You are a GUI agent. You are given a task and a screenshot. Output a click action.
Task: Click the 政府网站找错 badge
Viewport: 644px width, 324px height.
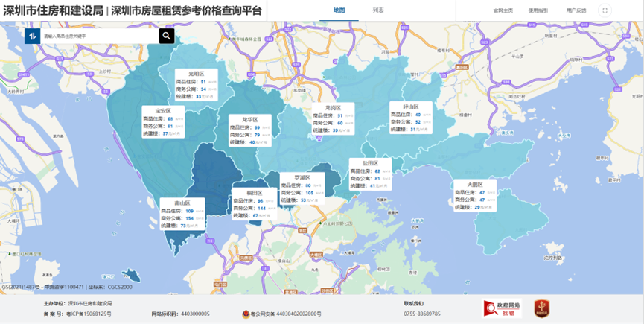pos(503,308)
